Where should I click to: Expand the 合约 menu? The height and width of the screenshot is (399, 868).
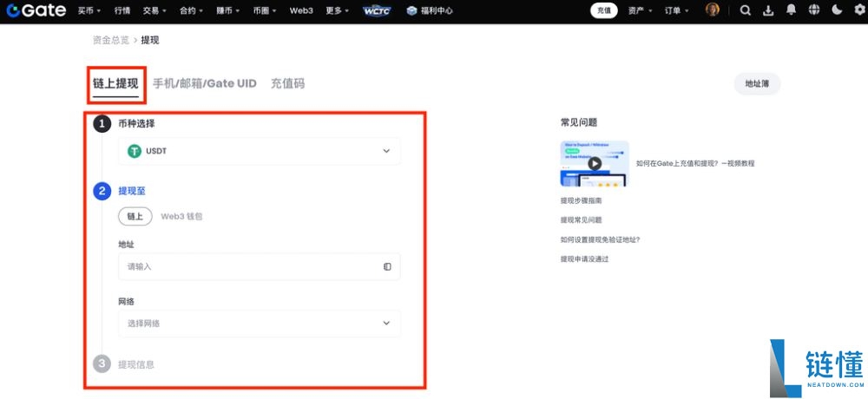(192, 10)
